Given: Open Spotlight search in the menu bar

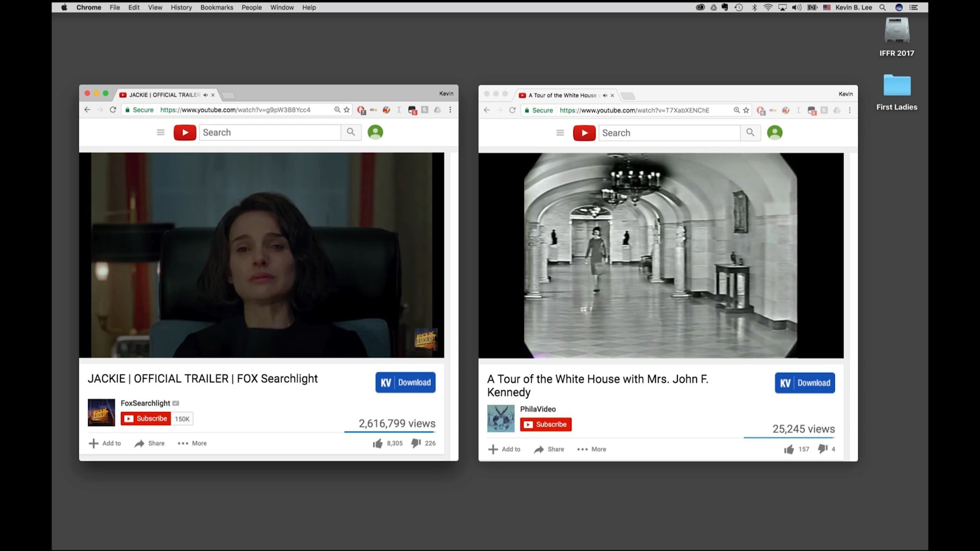Looking at the screenshot, I should (x=882, y=7).
